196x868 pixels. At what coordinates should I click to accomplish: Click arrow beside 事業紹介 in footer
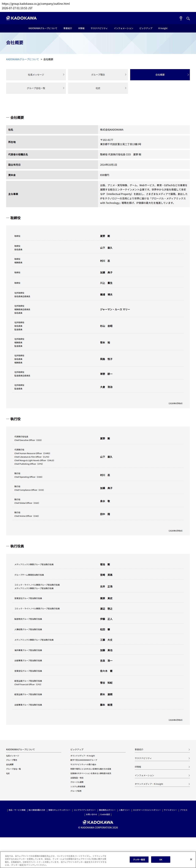(x=189, y=749)
